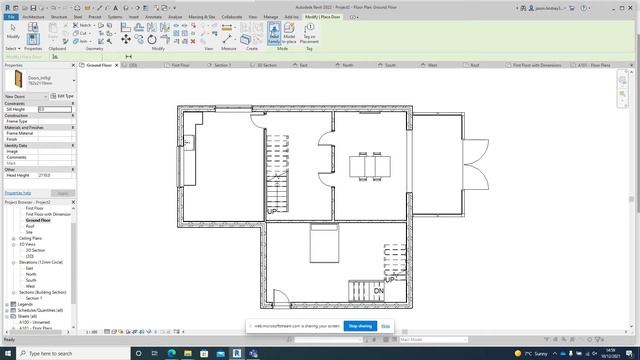Viewport: 640px width, 360px height.
Task: Expand the Legends tree node
Action: (7, 304)
